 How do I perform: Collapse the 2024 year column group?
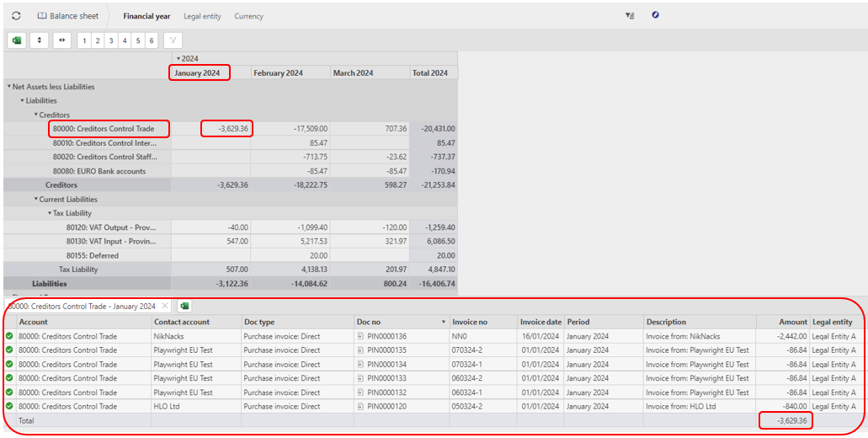178,58
